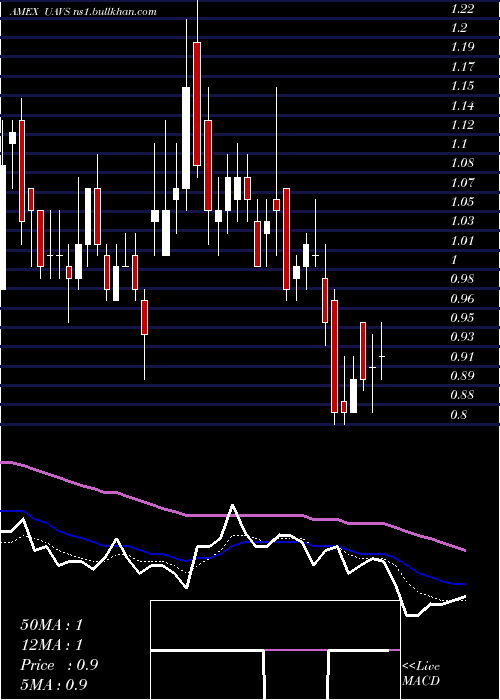500x700 pixels.
Task: Click the 0.95 price axis label
Action: pos(463,318)
